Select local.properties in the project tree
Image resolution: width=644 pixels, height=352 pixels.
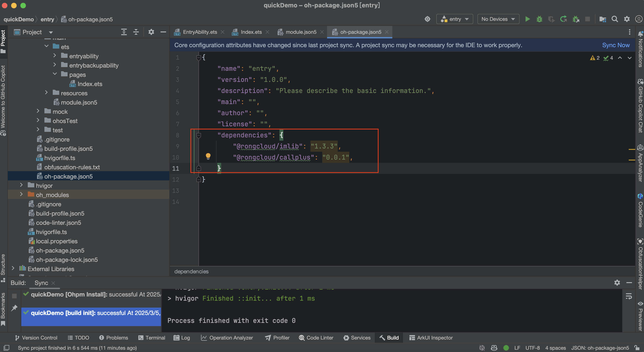pos(57,241)
